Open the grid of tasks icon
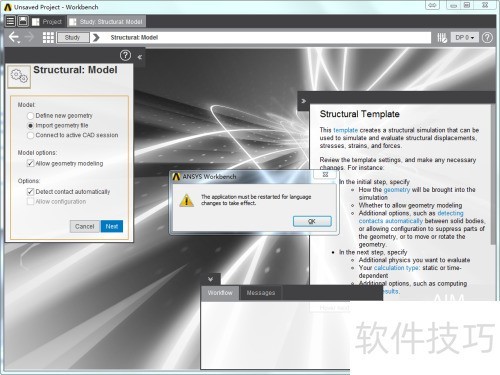This screenshot has width=500, height=375. pos(48,37)
